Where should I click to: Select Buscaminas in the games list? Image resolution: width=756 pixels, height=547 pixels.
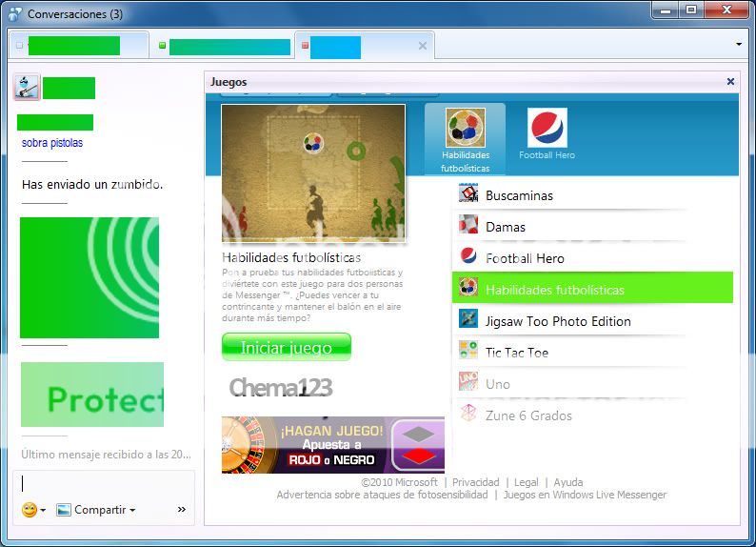(592, 195)
